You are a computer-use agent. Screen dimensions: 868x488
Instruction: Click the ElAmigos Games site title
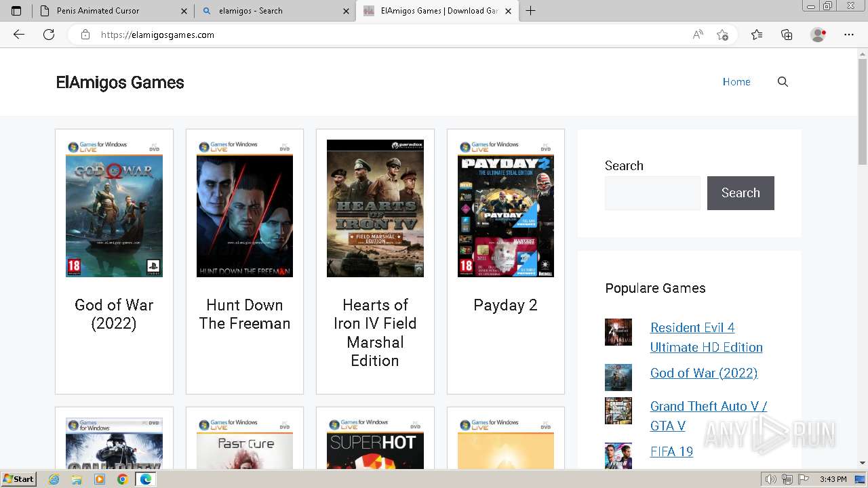(120, 83)
